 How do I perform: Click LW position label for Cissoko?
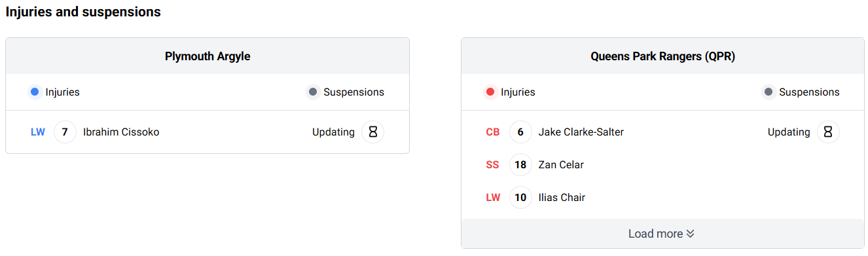click(38, 132)
